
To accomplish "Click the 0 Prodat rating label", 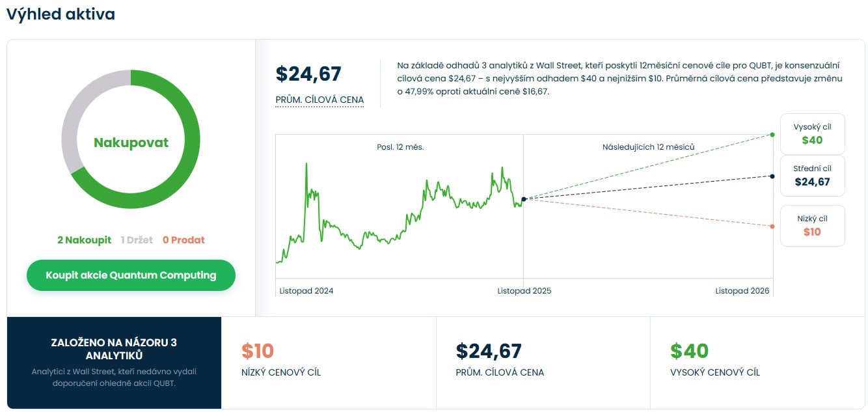I will point(183,240).
